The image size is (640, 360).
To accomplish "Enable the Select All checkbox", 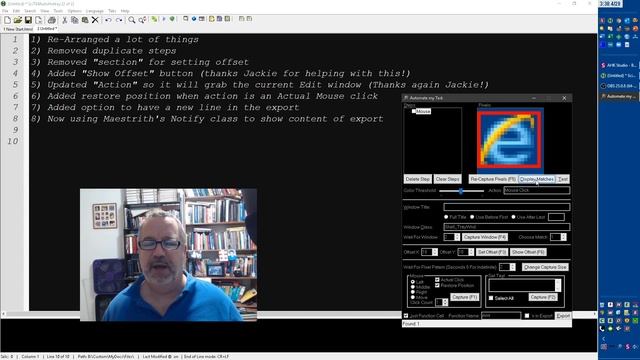I will point(491,298).
